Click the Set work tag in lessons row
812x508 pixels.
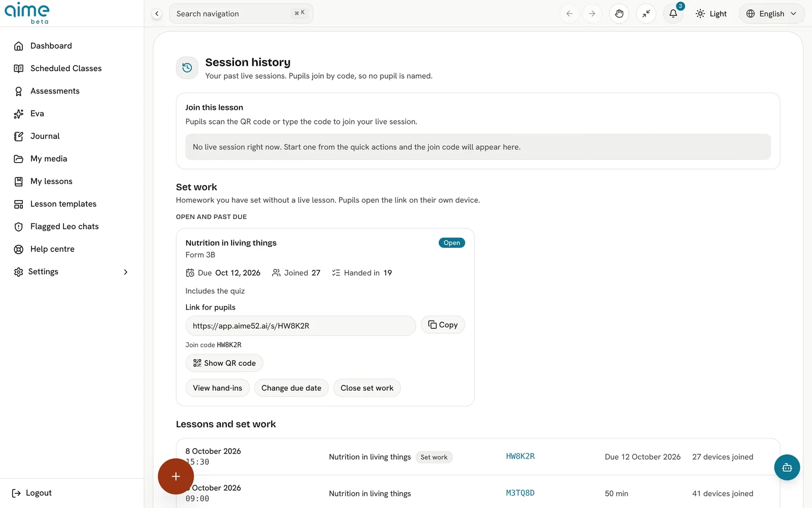click(x=434, y=457)
